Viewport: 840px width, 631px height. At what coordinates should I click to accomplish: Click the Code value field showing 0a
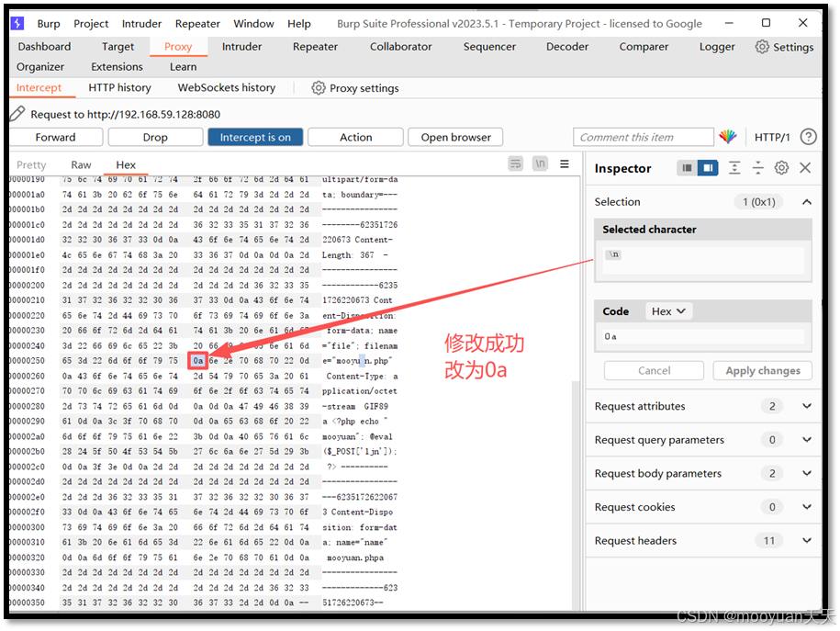[703, 337]
